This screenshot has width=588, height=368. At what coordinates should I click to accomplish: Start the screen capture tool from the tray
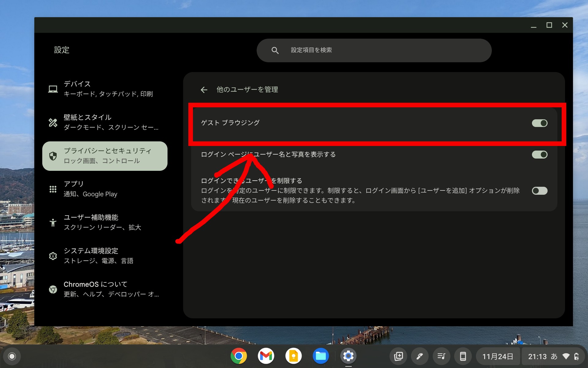coord(398,356)
